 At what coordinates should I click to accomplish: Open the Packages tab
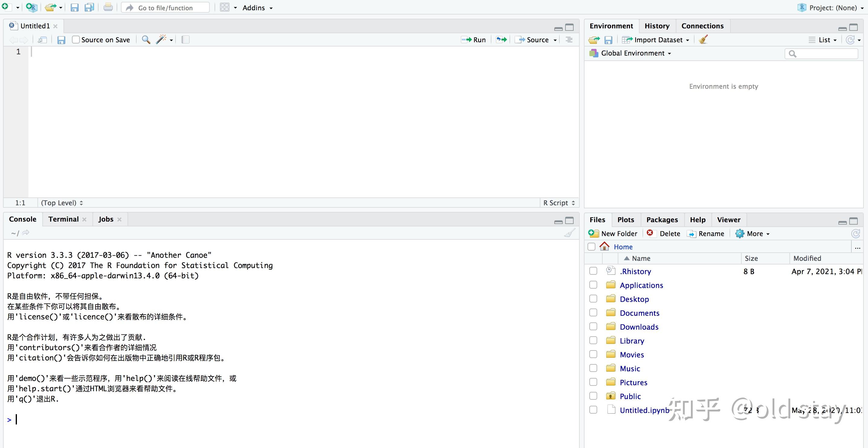(662, 220)
